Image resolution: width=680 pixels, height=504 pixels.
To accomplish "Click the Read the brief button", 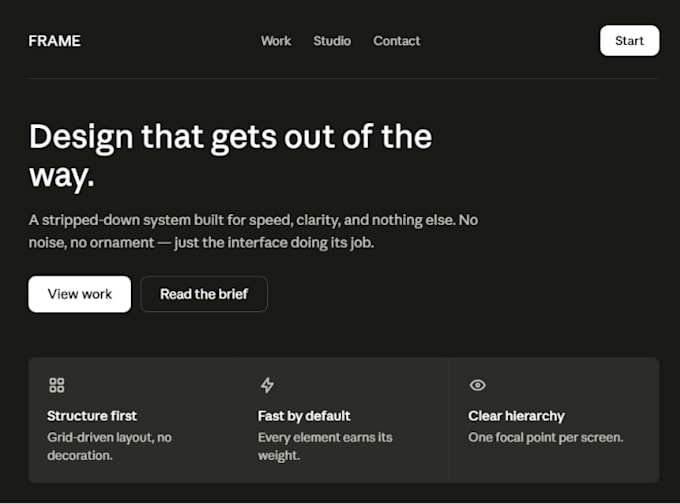I will (x=204, y=294).
